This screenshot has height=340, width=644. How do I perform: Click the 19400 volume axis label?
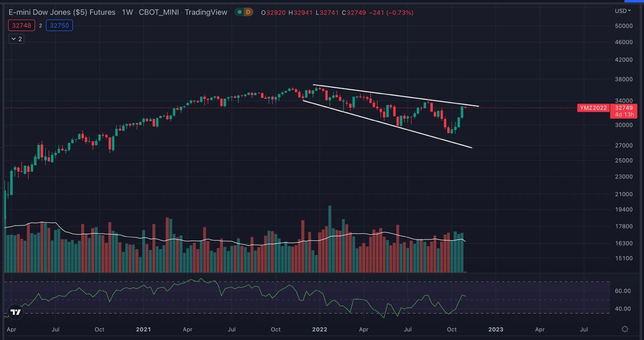click(x=623, y=210)
